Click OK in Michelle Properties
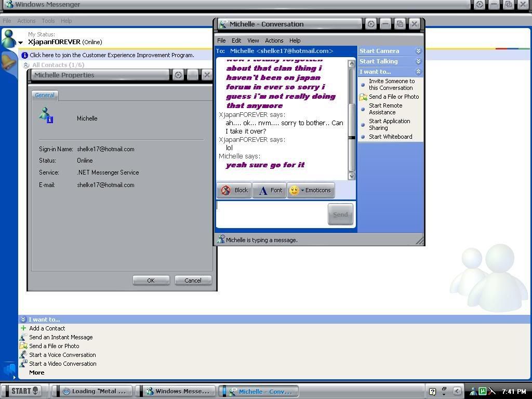 [x=151, y=281]
